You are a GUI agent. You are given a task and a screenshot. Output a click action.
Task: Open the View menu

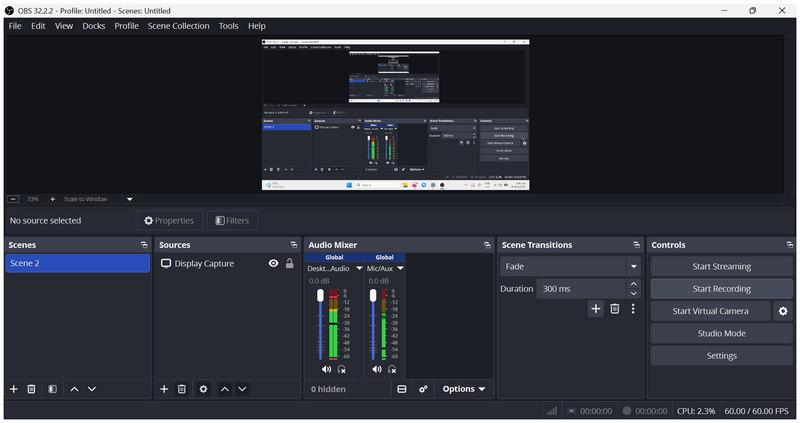[64, 26]
